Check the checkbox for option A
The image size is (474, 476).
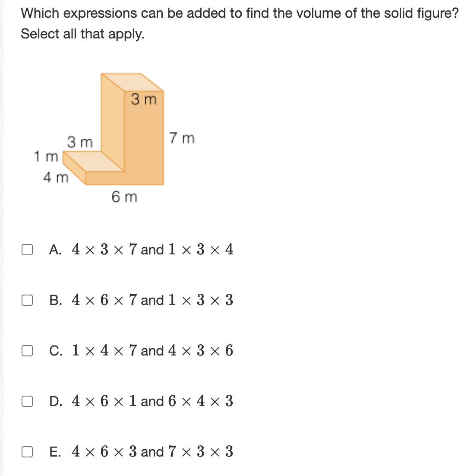[x=27, y=249]
